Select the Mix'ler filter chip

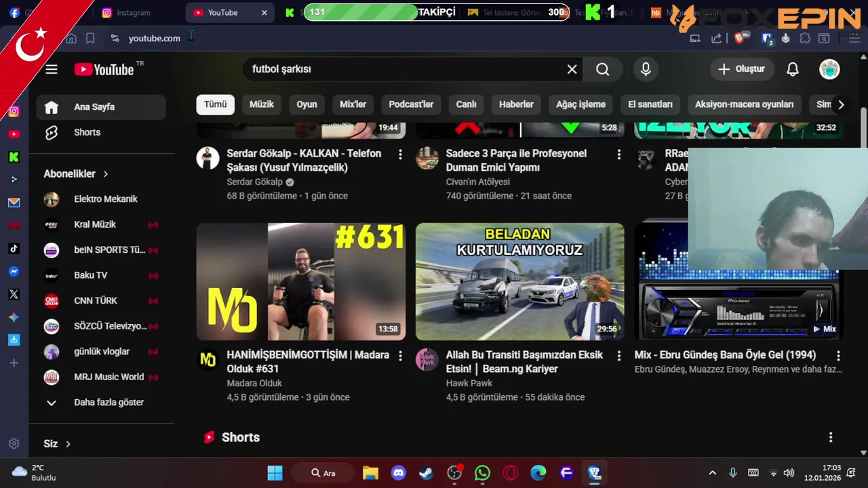tap(353, 104)
